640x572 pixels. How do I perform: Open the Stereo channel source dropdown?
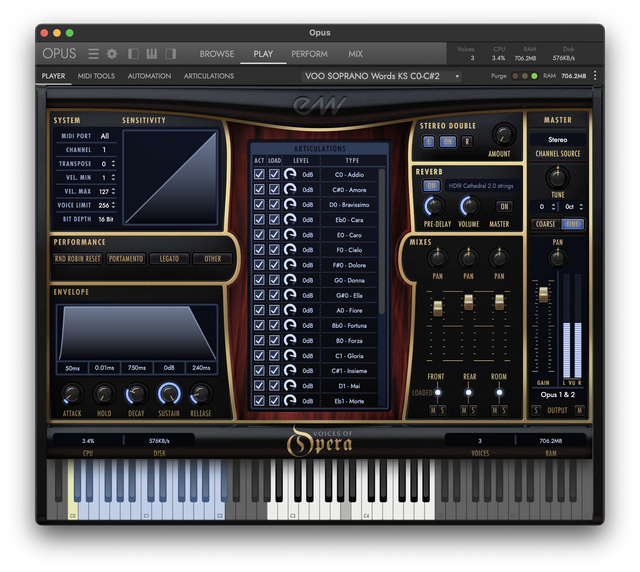(x=557, y=140)
